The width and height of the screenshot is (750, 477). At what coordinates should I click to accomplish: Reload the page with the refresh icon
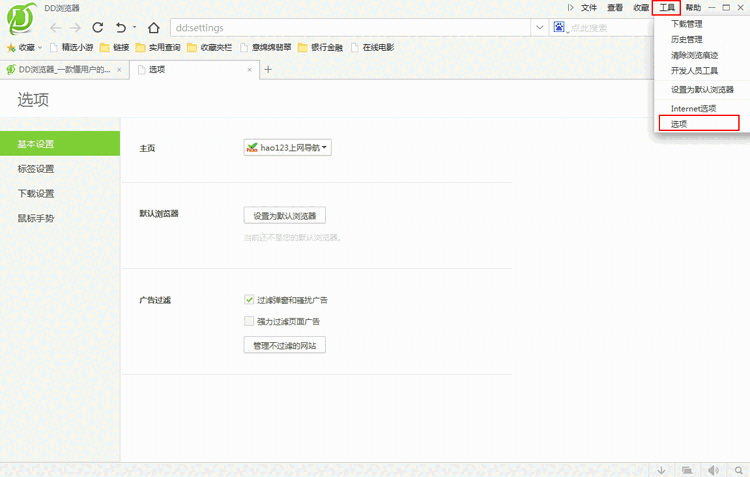pyautogui.click(x=98, y=28)
